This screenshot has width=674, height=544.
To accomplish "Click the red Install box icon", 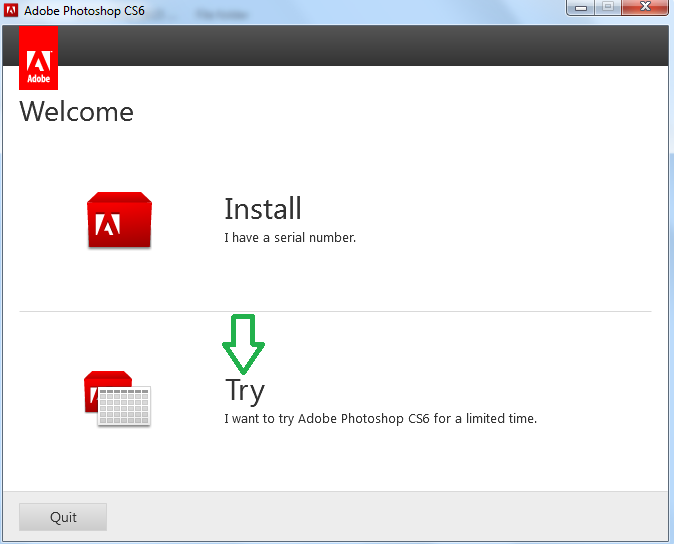I will 119,220.
